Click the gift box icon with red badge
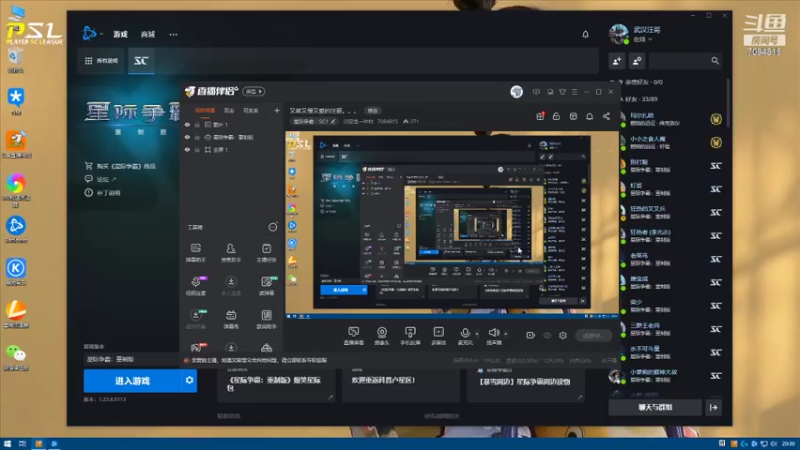800x450 pixels. coord(540,116)
